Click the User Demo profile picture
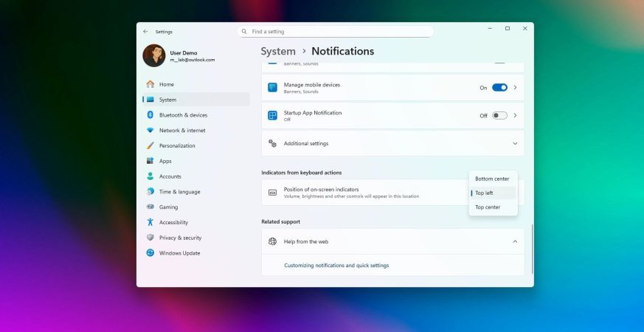 tap(153, 56)
